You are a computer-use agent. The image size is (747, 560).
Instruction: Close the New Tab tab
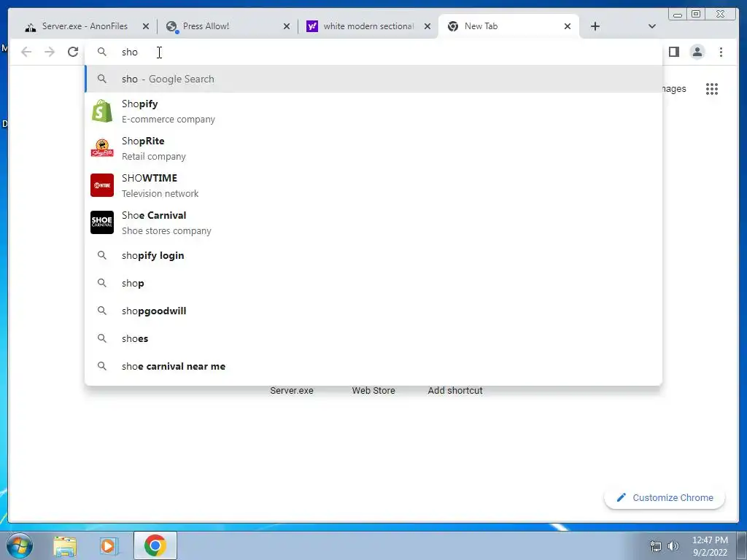[x=568, y=27]
